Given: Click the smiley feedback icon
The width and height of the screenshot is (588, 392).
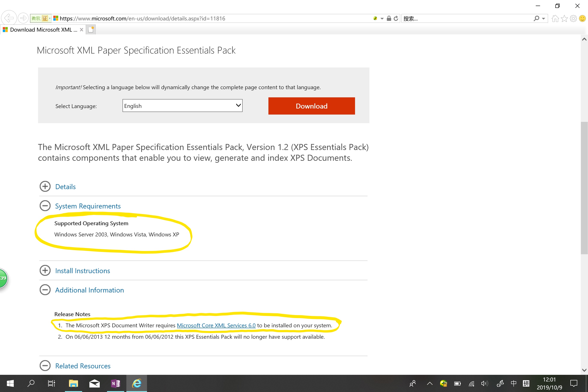Looking at the screenshot, I should pyautogui.click(x=582, y=18).
